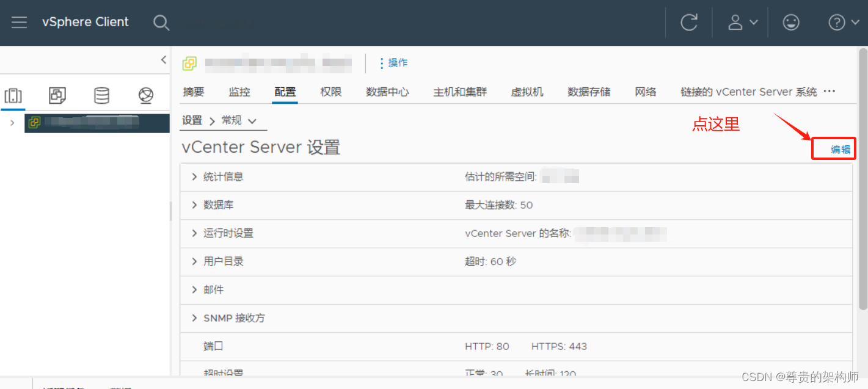Open the hamburger navigation menu
Screen dimensions: 868x389
point(20,22)
